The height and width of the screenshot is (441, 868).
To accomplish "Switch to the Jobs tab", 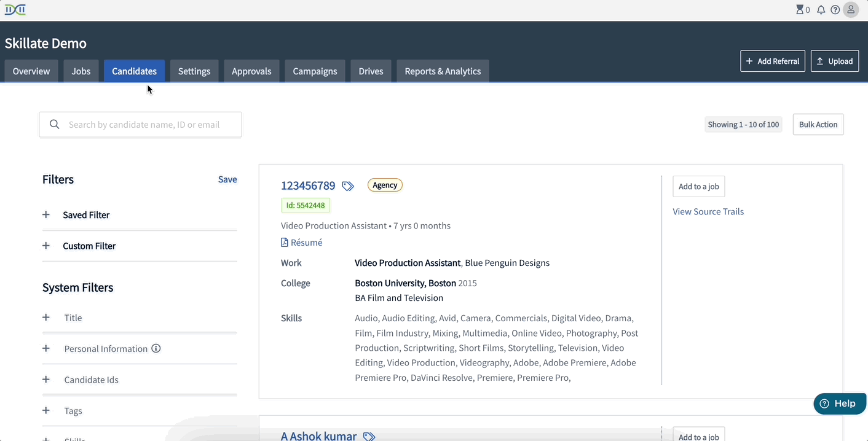I will point(81,71).
